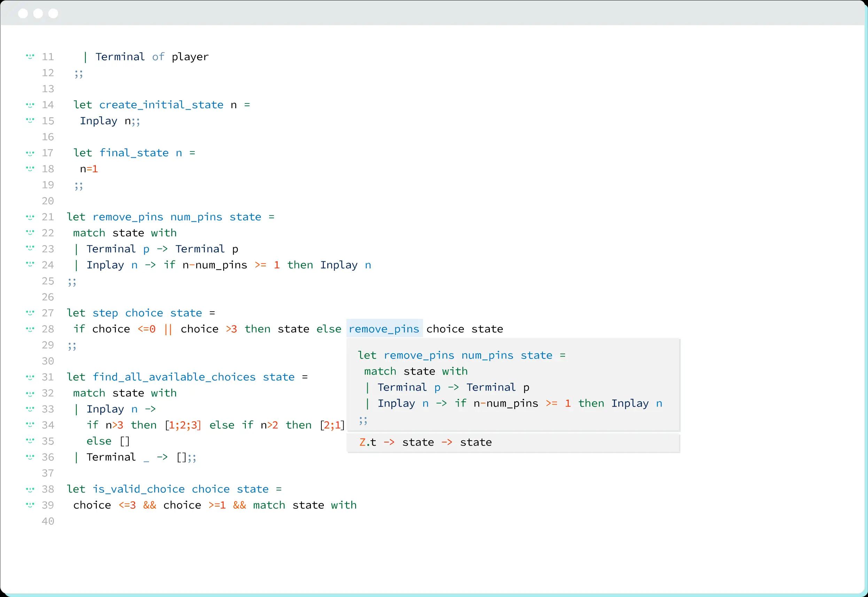This screenshot has width=868, height=597.
Task: Click the find_all_available_choices identifier
Action: pos(174,377)
